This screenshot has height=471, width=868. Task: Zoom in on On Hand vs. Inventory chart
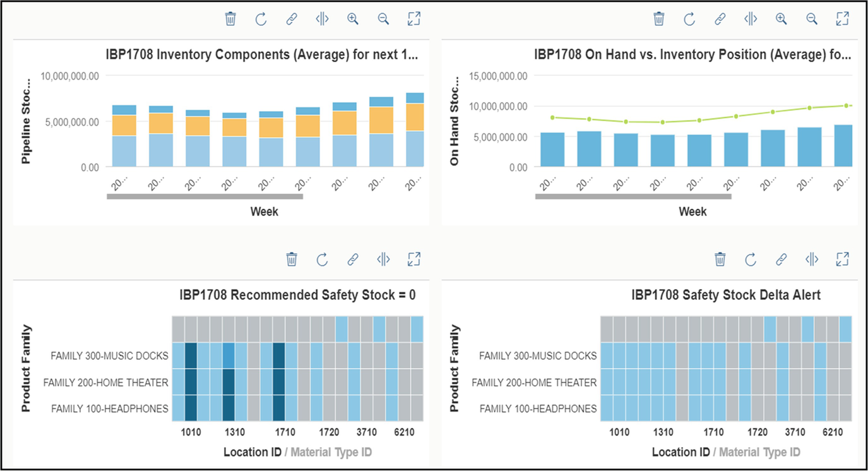coord(782,19)
